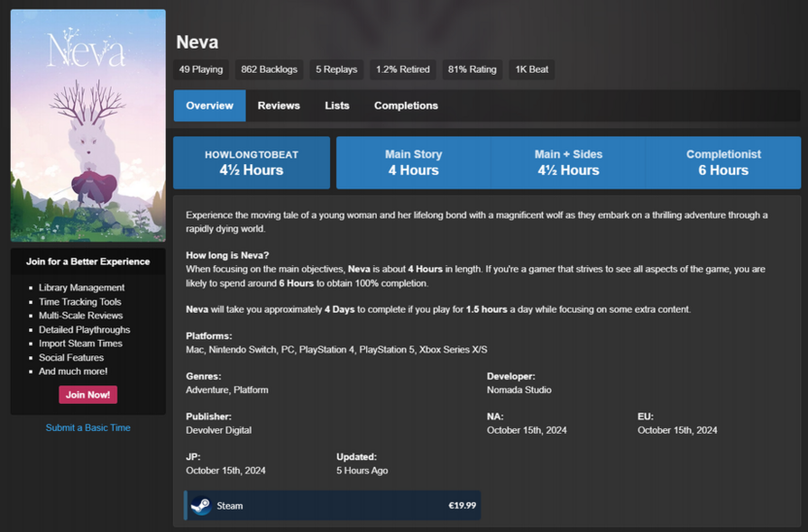Follow the Submit a Basic Time link

click(88, 427)
